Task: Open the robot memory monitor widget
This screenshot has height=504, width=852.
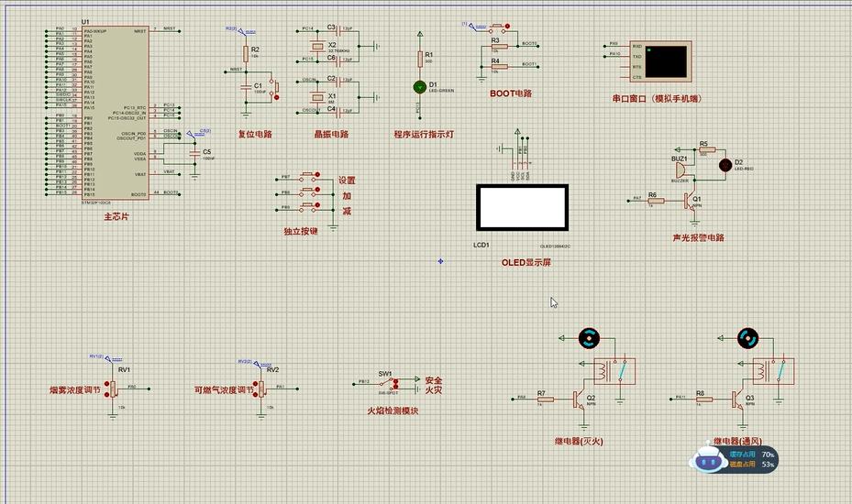Action: (708, 459)
